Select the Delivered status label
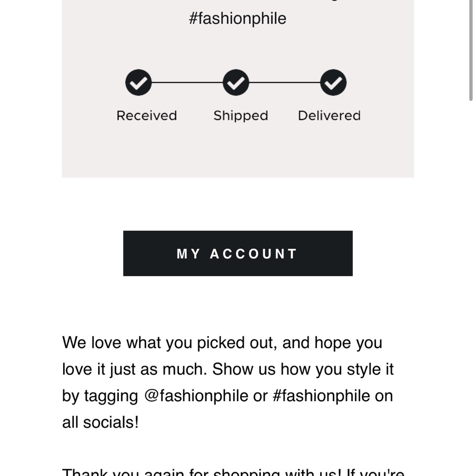This screenshot has height=476, width=476. tap(329, 116)
